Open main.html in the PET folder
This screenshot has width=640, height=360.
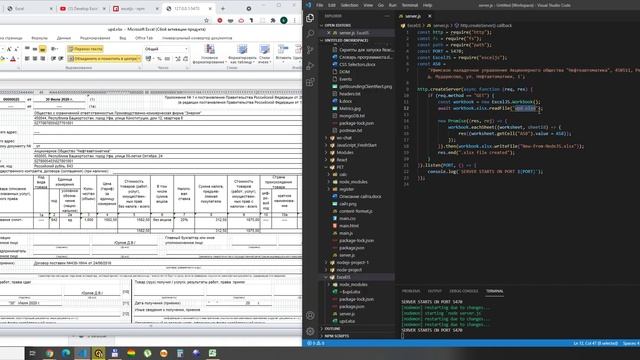pos(349,226)
